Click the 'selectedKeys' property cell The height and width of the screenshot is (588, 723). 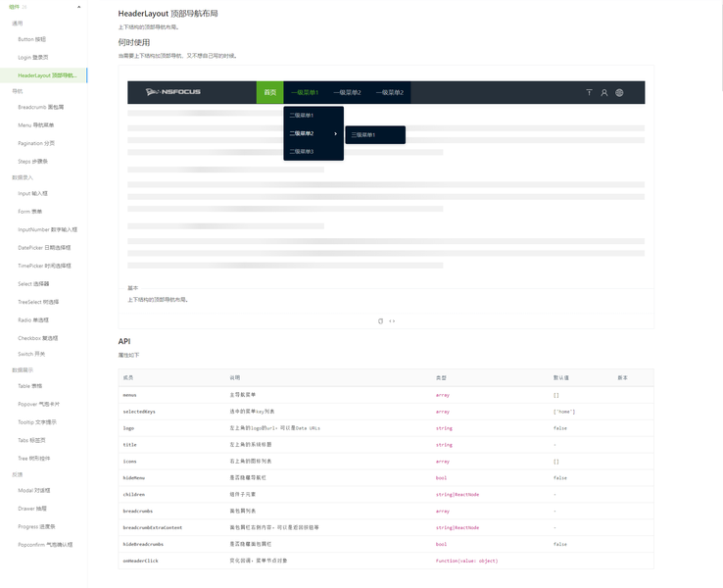(172, 412)
